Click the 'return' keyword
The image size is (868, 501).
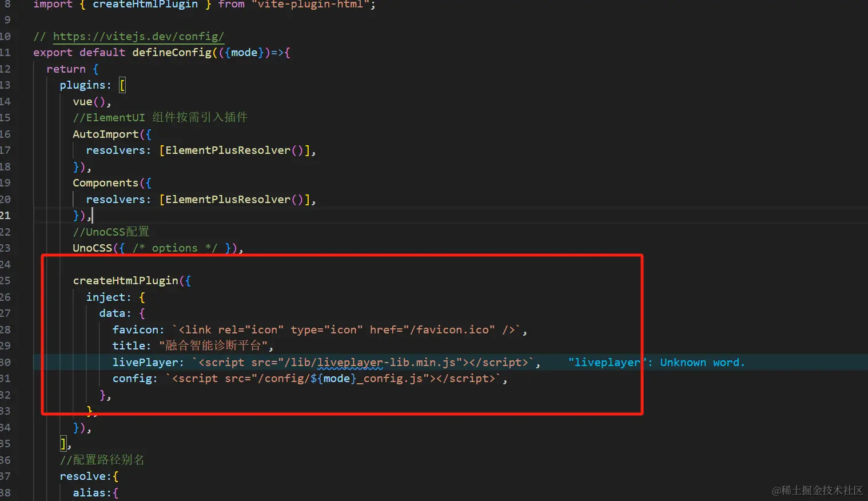tap(66, 69)
